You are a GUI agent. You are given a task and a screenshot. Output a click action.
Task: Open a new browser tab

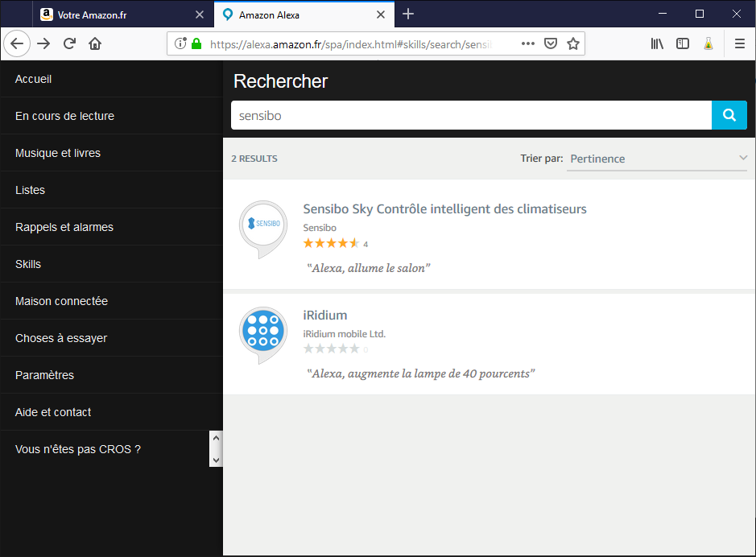click(x=408, y=14)
